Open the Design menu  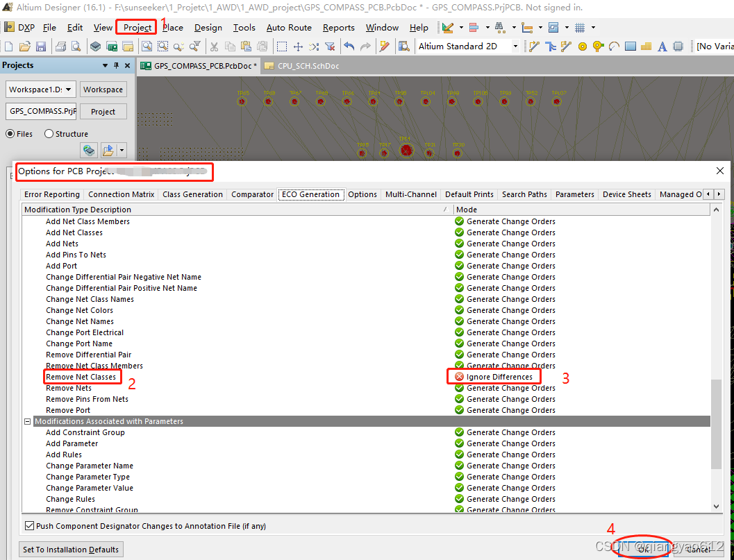(x=208, y=28)
